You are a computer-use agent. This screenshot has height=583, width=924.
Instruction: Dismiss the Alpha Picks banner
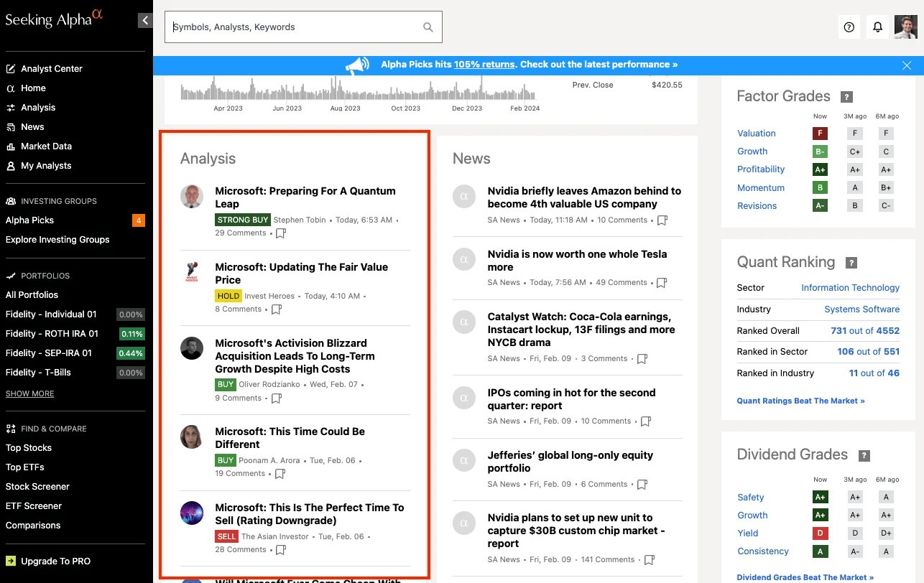[x=907, y=65]
